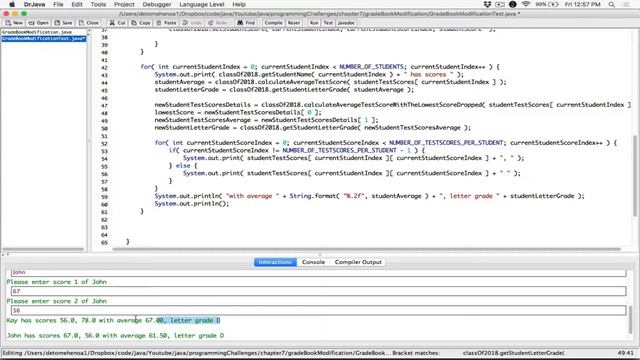The image size is (640, 360).
Task: Click the 'John has scores 67.0, 56.0' output line
Action: point(116,335)
